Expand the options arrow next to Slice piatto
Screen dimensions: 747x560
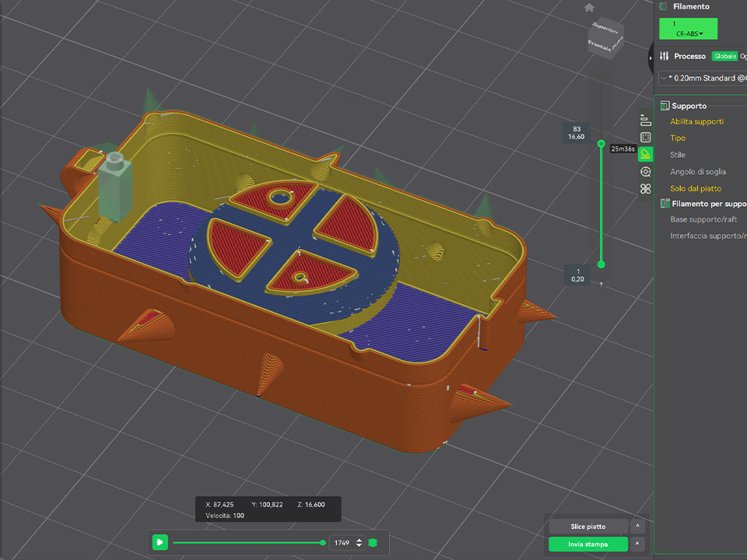pyautogui.click(x=637, y=527)
